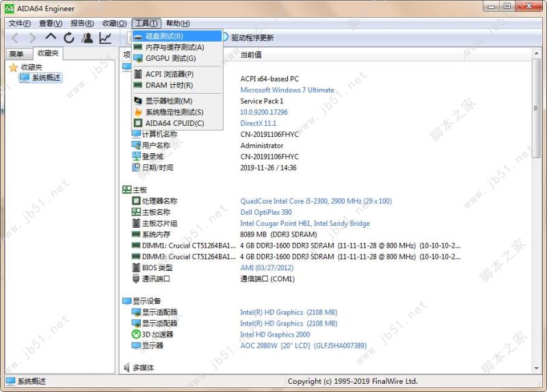
Task: Open Intel HD Graphics 2000 link
Action: pyautogui.click(x=275, y=335)
